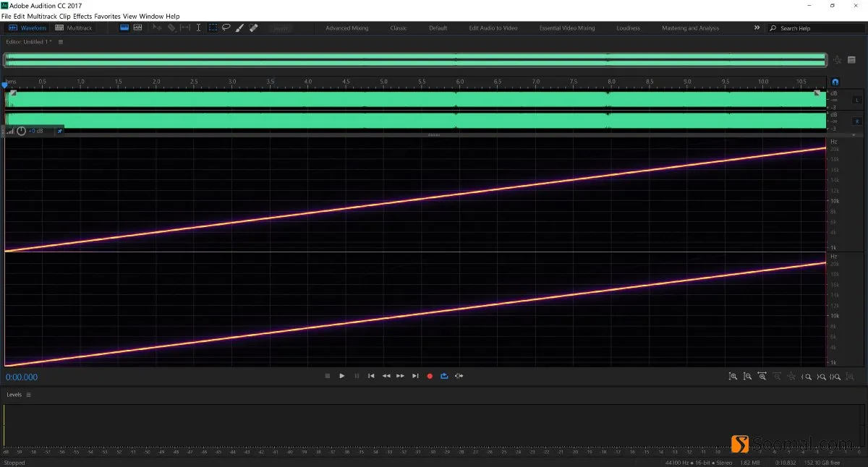Select the Move tool
Viewport: 868px width, 467px height.
tap(157, 27)
